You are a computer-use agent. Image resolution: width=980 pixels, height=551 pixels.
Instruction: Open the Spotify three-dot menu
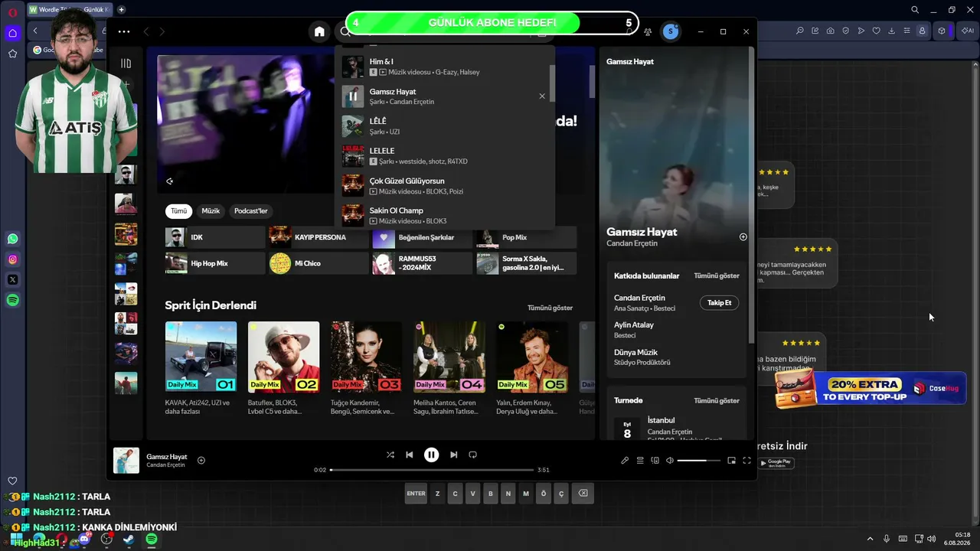click(x=124, y=31)
